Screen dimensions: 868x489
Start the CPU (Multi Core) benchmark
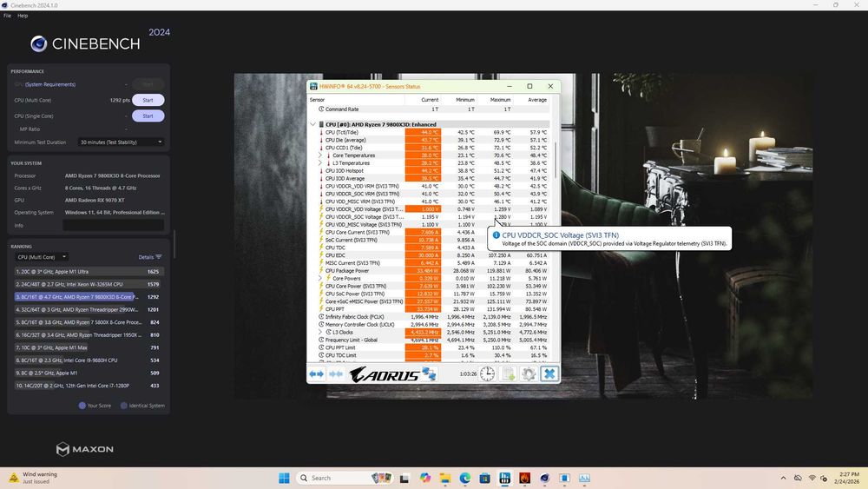[148, 100]
